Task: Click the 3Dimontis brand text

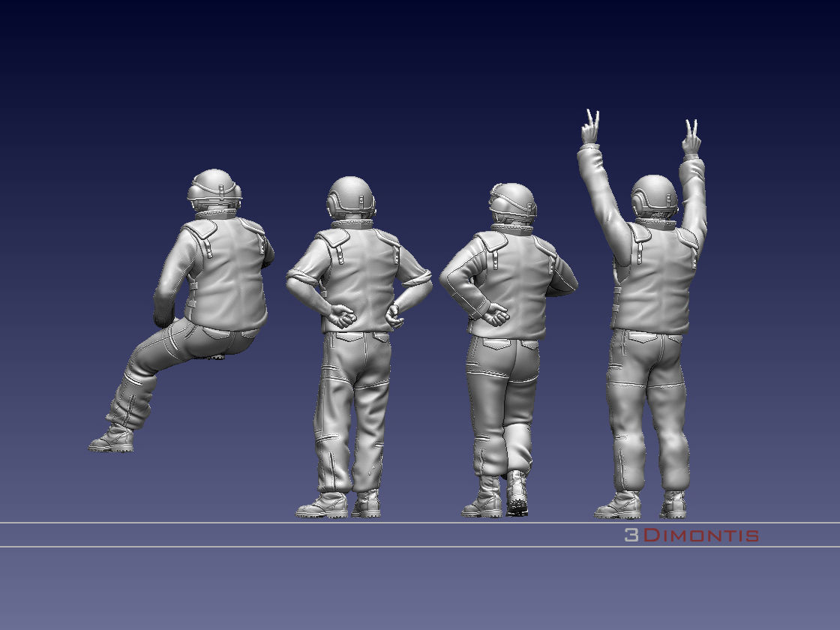Action: [691, 535]
